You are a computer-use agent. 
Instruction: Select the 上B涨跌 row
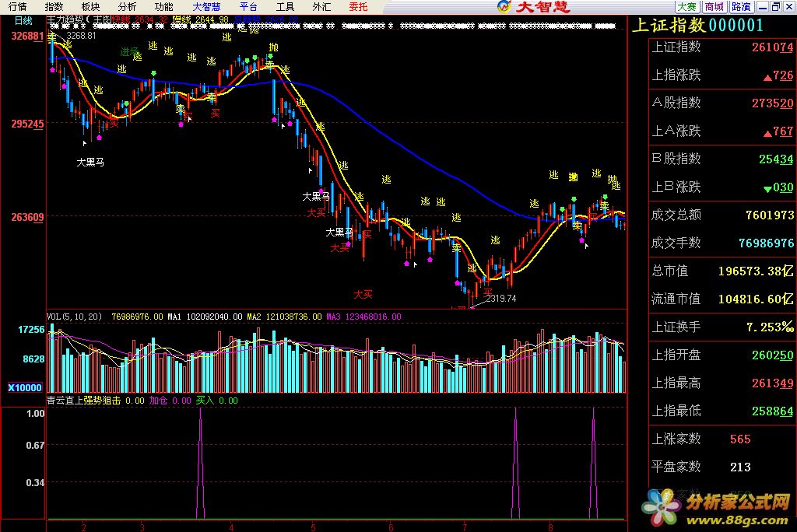[x=722, y=187]
